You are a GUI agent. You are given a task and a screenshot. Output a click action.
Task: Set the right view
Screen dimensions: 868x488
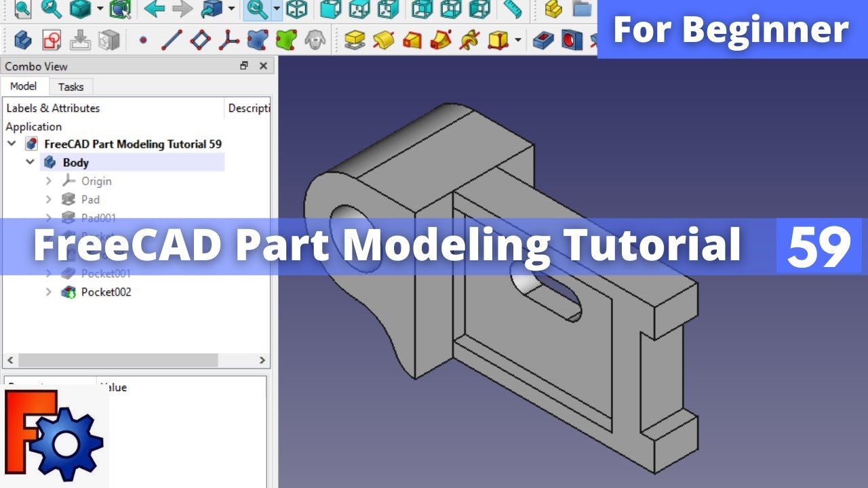point(388,9)
